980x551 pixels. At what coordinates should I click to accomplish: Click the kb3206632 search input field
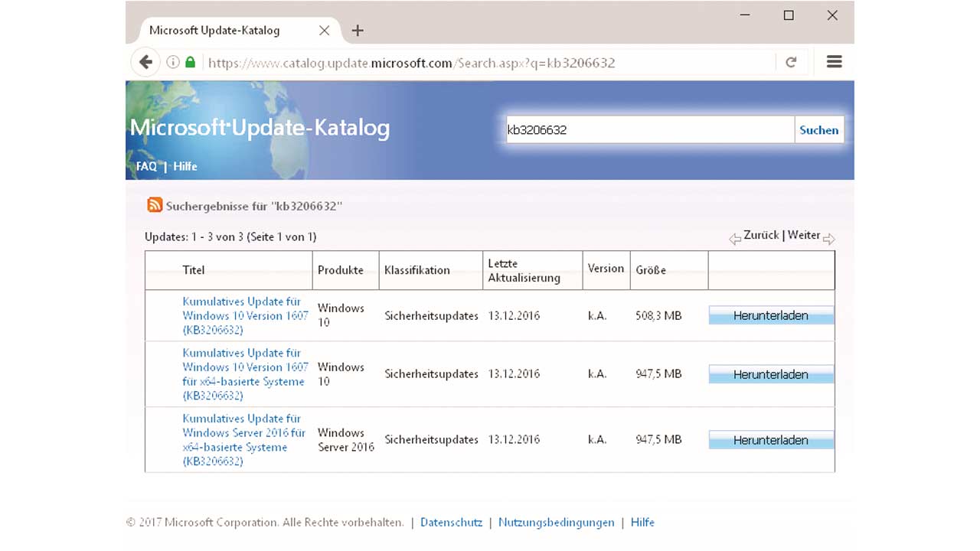tap(650, 130)
